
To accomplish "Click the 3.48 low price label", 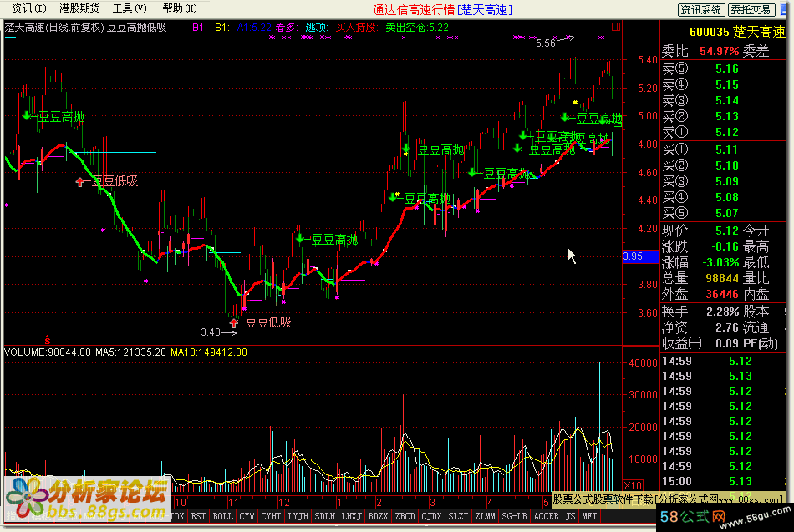I will (x=211, y=332).
